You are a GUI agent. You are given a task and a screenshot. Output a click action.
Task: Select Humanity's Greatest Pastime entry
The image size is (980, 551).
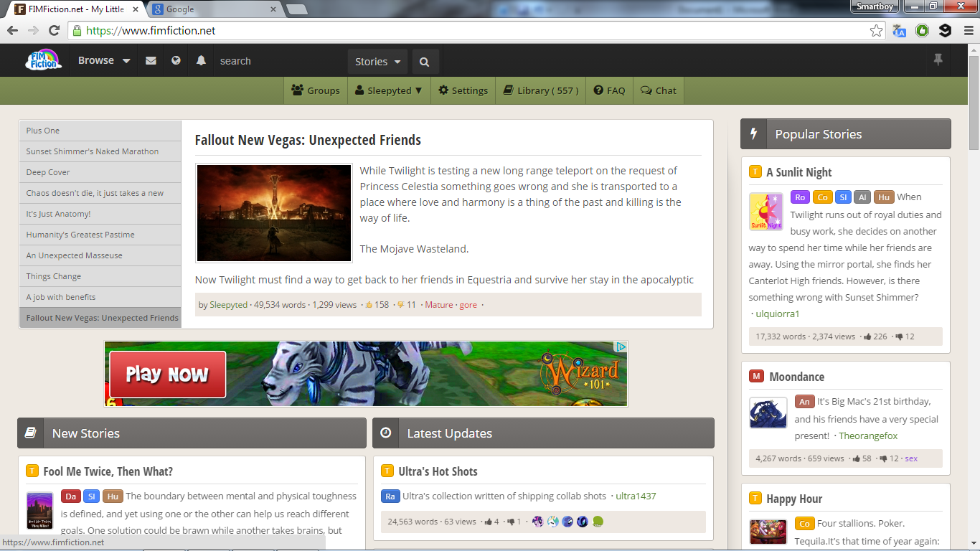pyautogui.click(x=100, y=235)
